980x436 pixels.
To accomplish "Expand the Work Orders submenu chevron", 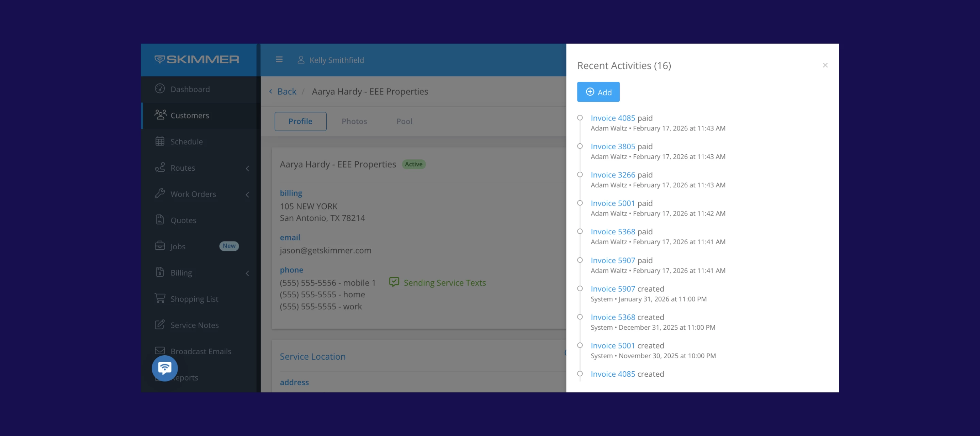I will click(x=247, y=194).
